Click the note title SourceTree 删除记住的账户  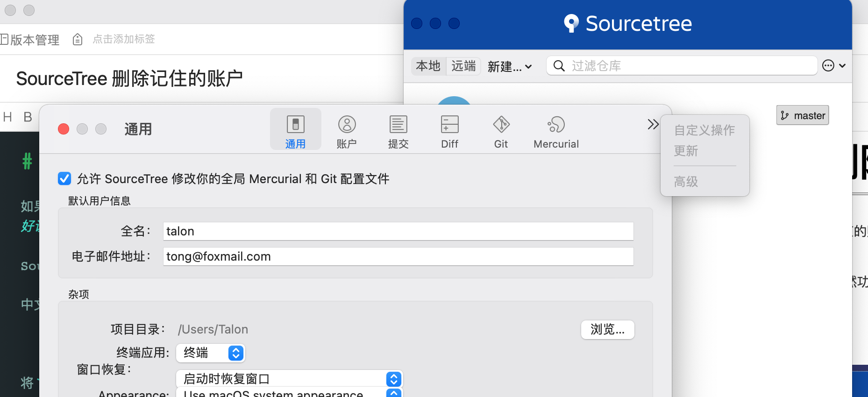click(x=129, y=78)
